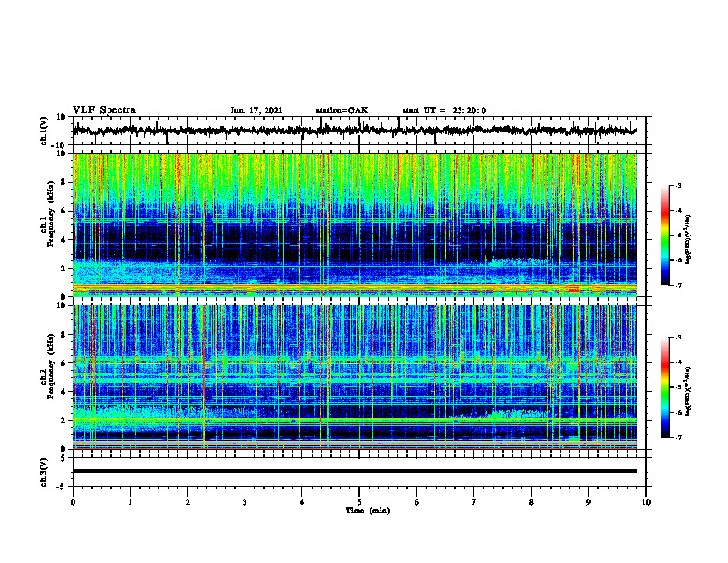Image resolution: width=728 pixels, height=563 pixels.
Task: Click the "2" kHz tick on the ch.2 frequency axis
Action: [x=63, y=420]
